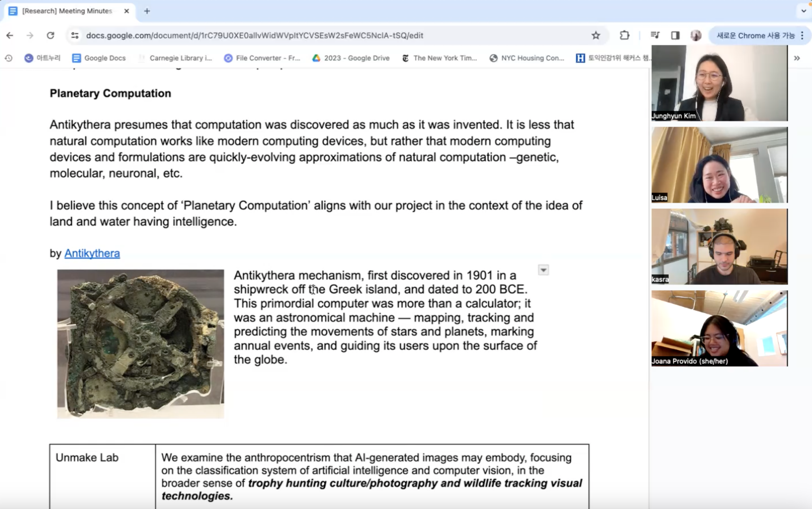
Task: Open site information icon in address bar
Action: (75, 35)
